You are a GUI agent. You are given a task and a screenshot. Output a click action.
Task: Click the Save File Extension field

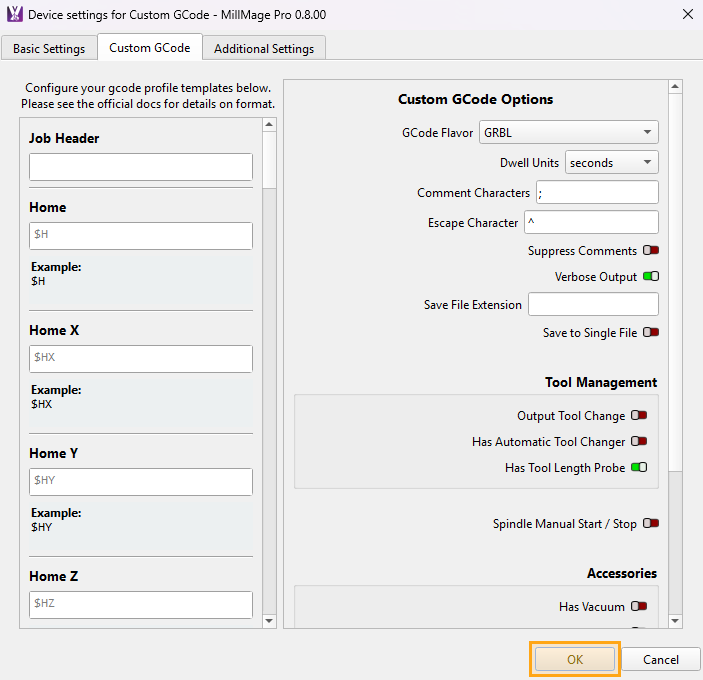593,304
